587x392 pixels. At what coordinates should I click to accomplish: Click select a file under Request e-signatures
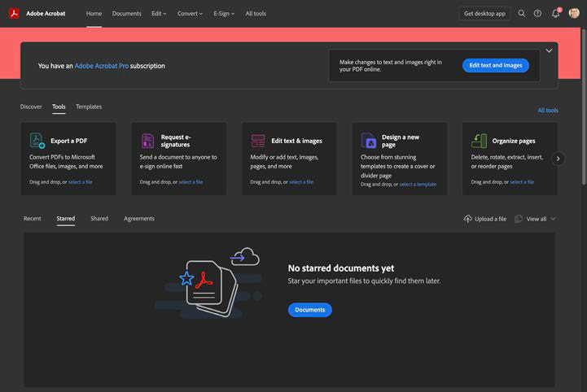pyautogui.click(x=191, y=182)
